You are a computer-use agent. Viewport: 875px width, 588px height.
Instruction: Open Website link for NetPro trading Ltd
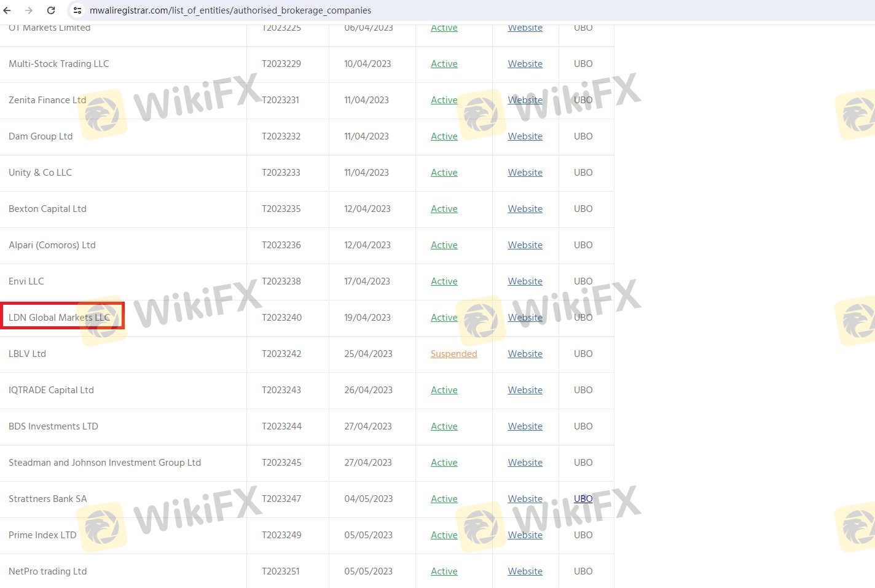525,571
